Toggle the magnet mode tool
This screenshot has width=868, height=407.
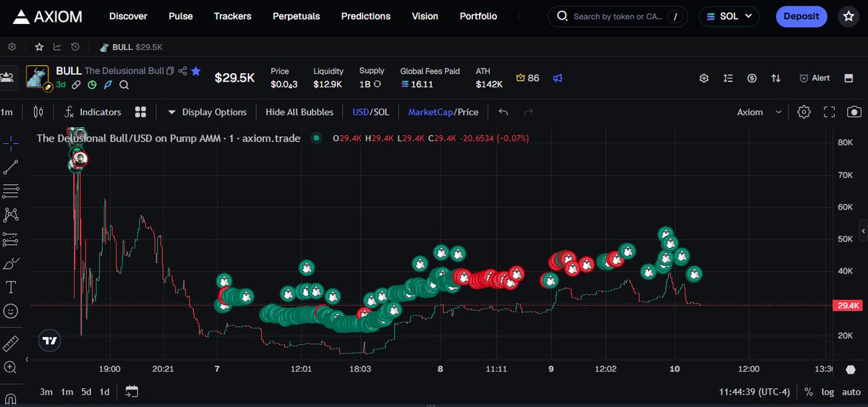[11, 398]
